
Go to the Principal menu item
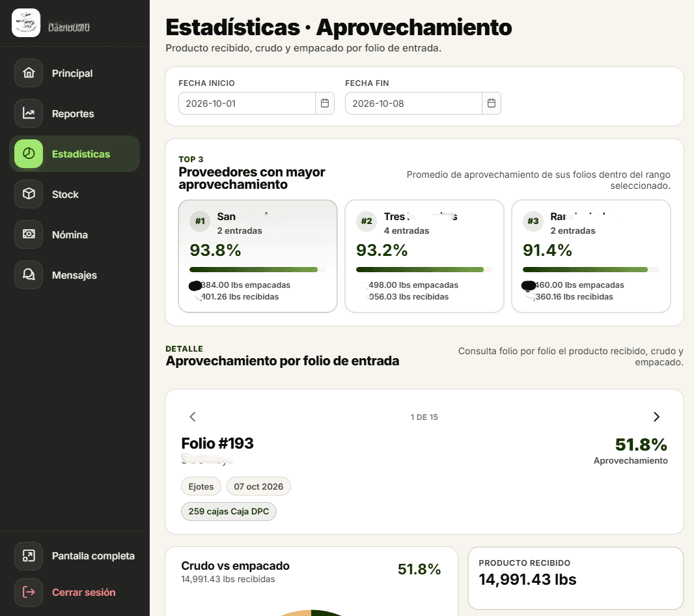(74, 73)
